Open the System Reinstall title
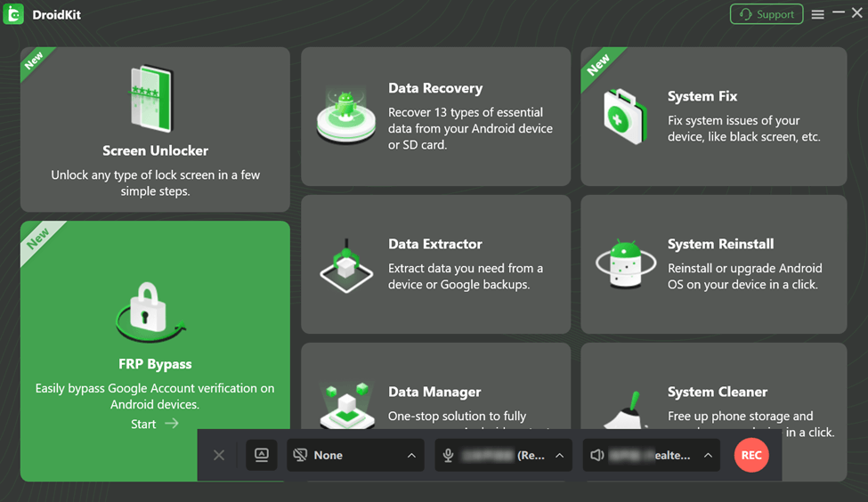This screenshot has height=502, width=868. (x=720, y=244)
